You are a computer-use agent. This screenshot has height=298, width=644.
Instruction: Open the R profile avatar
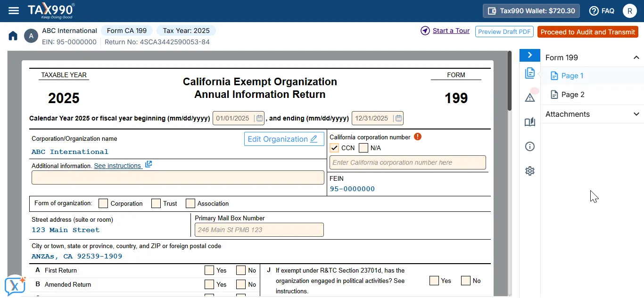[630, 10]
